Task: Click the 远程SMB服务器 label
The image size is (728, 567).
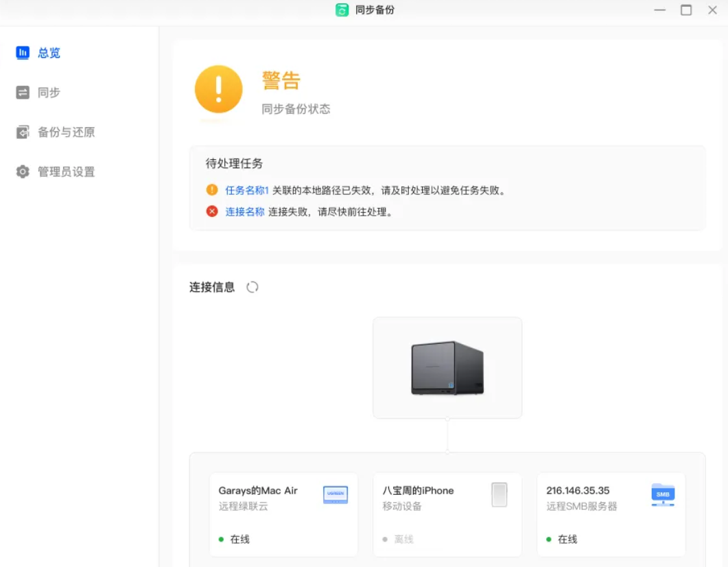Action: (581, 506)
